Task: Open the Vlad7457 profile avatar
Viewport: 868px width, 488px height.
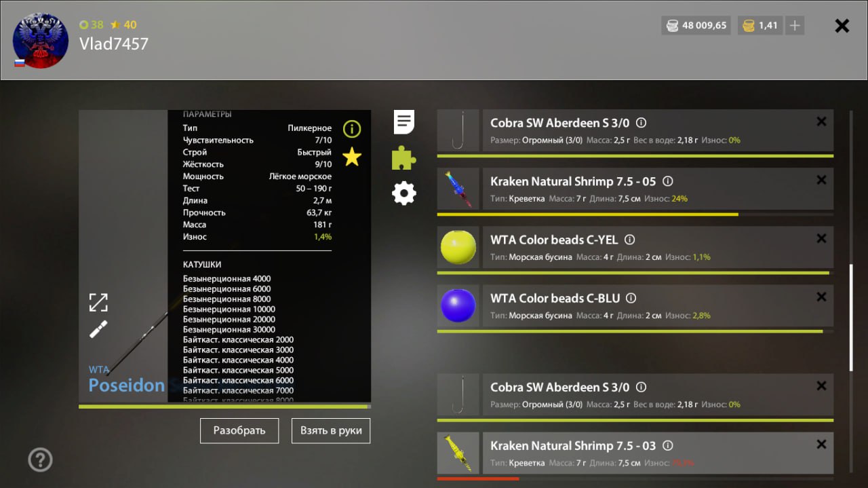Action: tap(41, 41)
